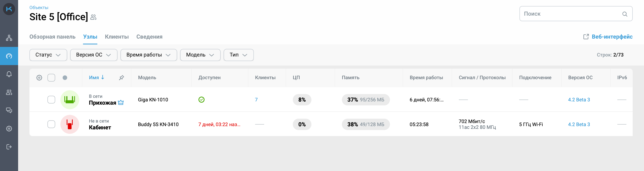Click the logout icon in sidebar
The height and width of the screenshot is (171, 644).
tap(9, 147)
